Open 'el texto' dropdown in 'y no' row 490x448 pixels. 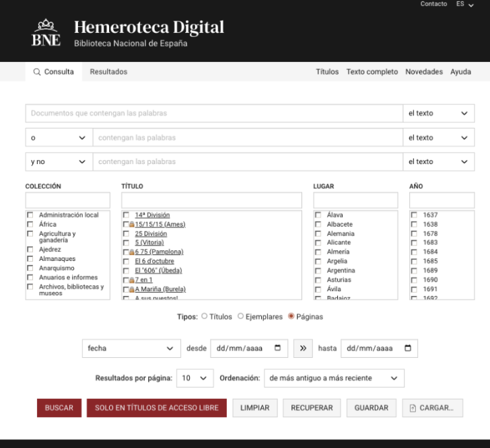tap(438, 161)
